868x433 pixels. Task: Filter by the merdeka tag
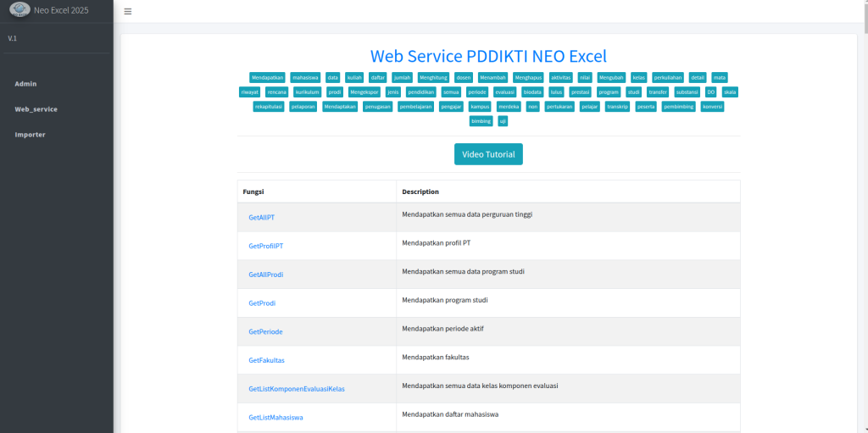[x=509, y=106]
